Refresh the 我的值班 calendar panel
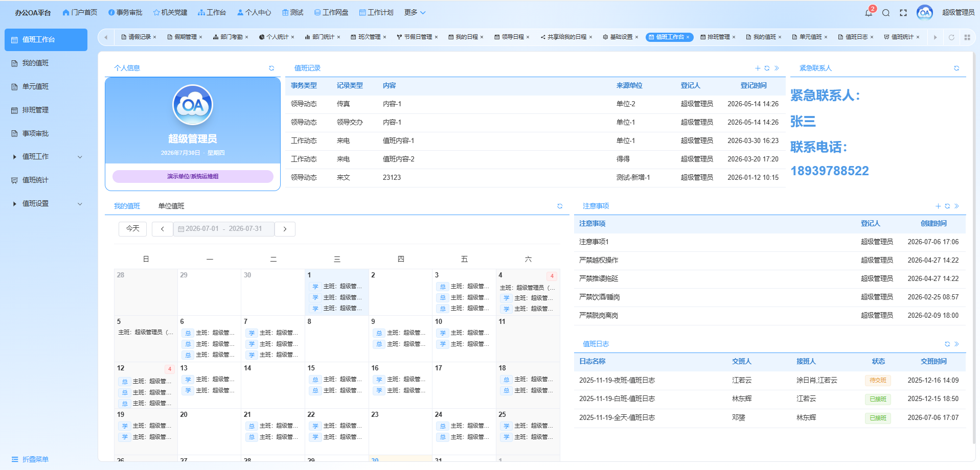The image size is (980, 470). (560, 206)
